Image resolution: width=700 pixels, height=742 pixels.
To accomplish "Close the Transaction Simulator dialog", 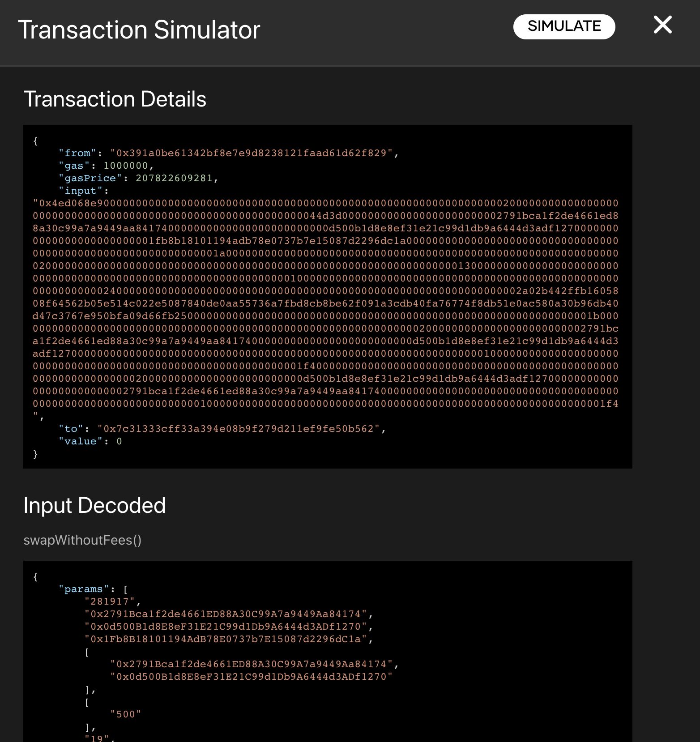I will pyautogui.click(x=662, y=25).
